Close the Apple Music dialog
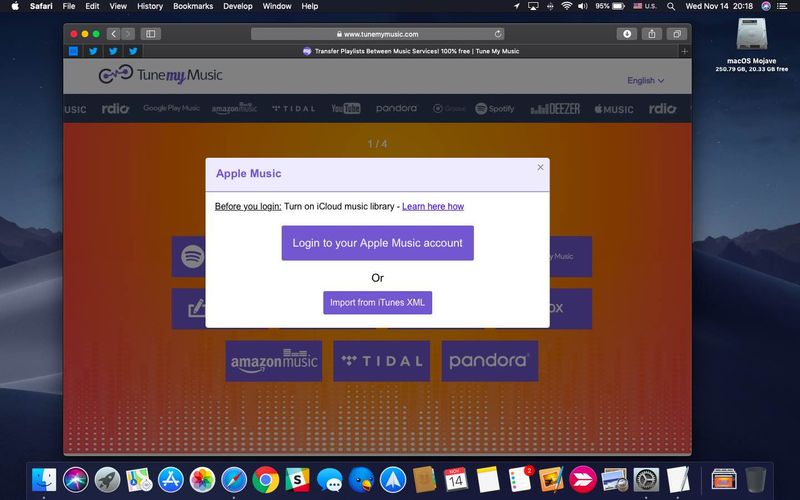The height and width of the screenshot is (500, 800). click(x=540, y=167)
